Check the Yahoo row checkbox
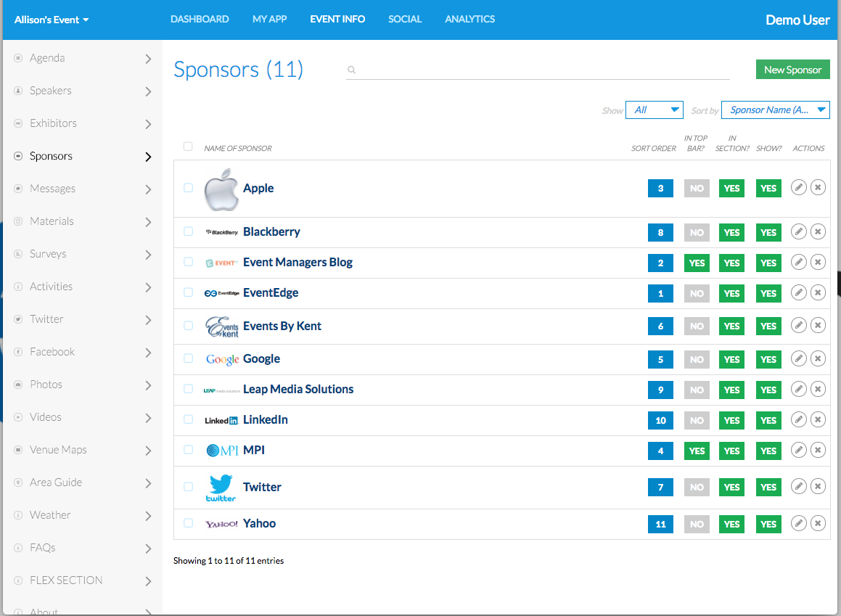841x616 pixels. click(x=188, y=522)
